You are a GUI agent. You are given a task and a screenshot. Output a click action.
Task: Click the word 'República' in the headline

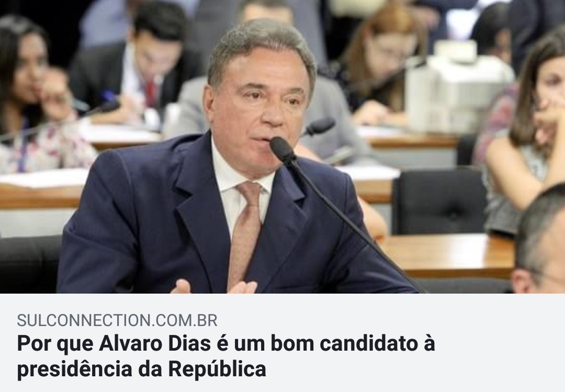217,368
